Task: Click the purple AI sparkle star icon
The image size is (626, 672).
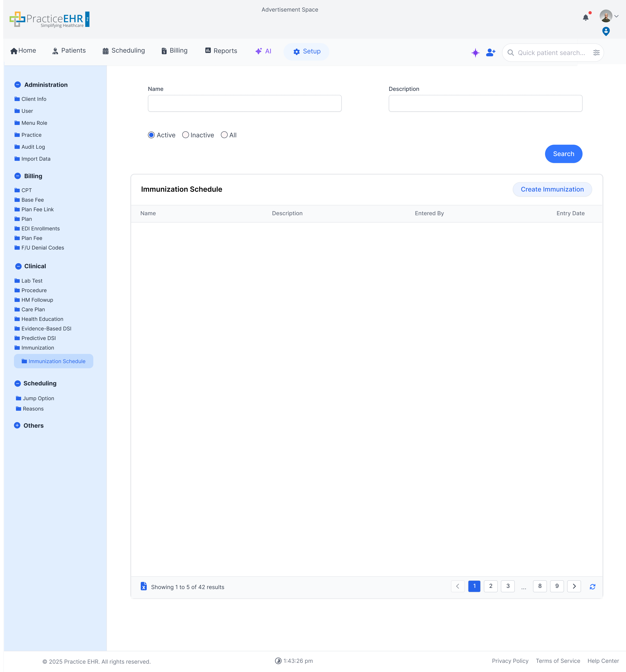Action: tap(475, 52)
